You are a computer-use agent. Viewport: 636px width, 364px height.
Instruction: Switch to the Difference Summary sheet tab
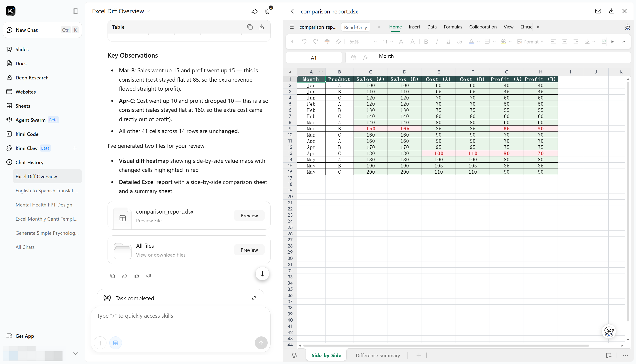(378, 355)
